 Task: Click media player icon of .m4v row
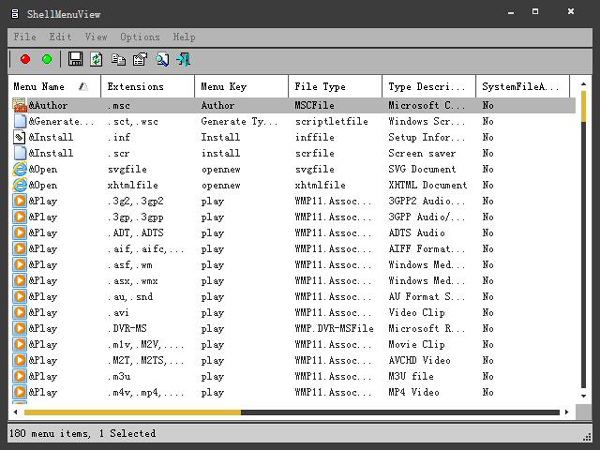(20, 392)
